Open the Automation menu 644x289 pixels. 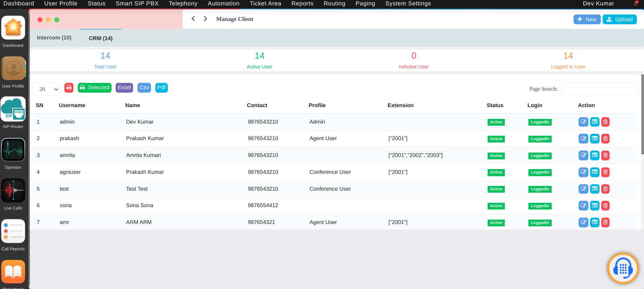click(223, 3)
